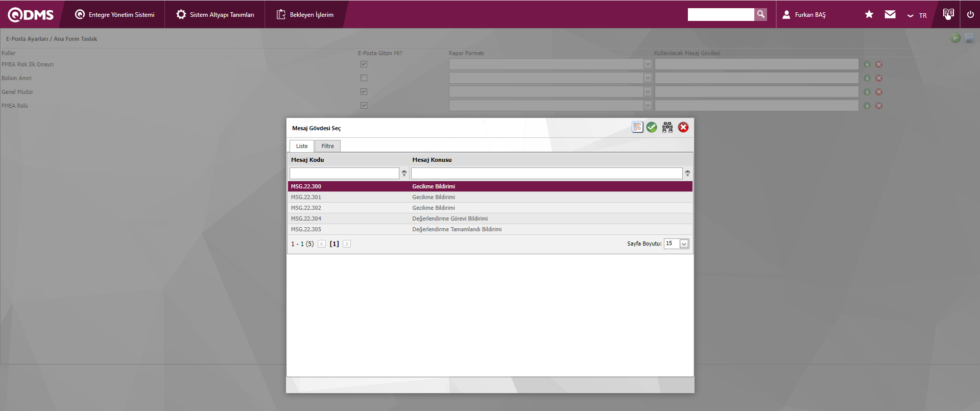
Task: Click the power logout icon
Action: (970, 14)
